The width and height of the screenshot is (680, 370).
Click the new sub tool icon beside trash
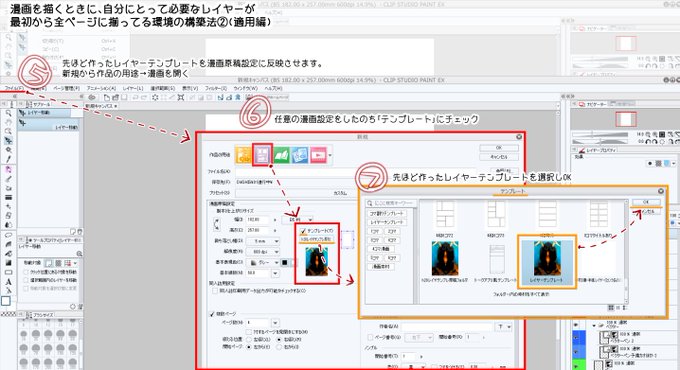[x=73, y=232]
